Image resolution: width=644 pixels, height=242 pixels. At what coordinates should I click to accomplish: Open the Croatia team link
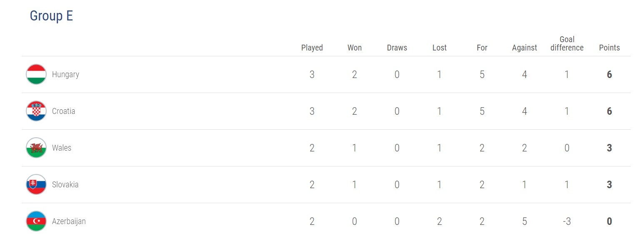tap(64, 111)
